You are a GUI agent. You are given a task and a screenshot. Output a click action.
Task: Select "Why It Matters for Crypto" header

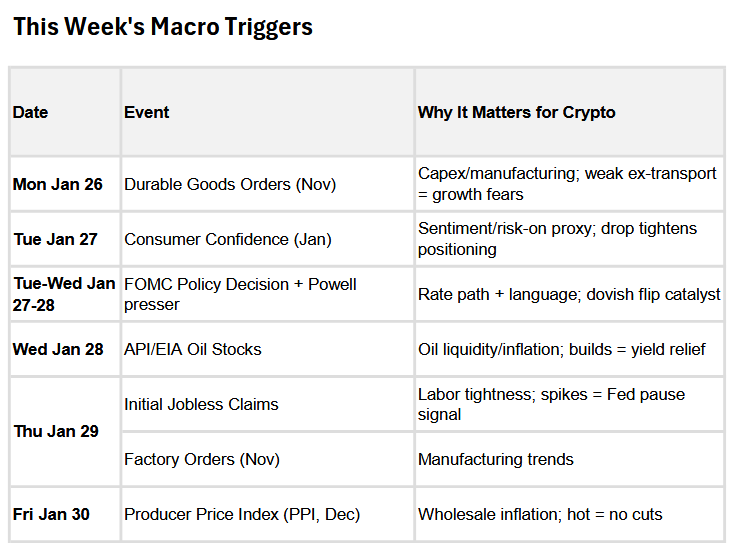point(516,112)
